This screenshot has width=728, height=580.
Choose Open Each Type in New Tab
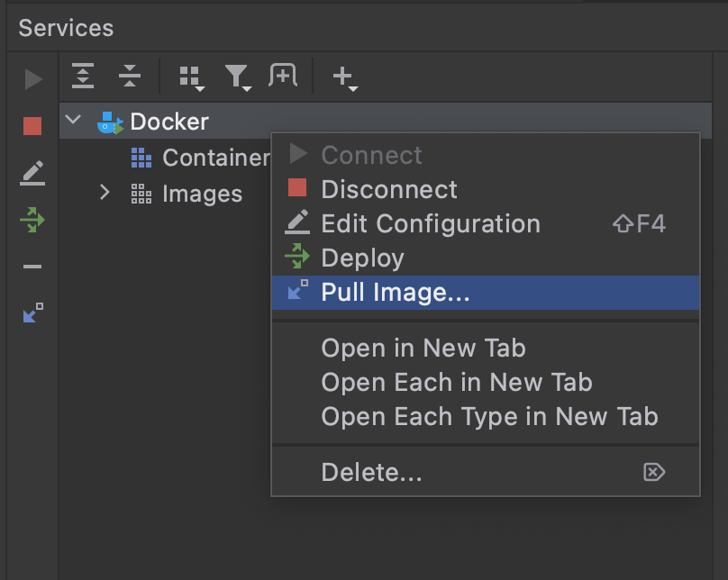click(487, 416)
